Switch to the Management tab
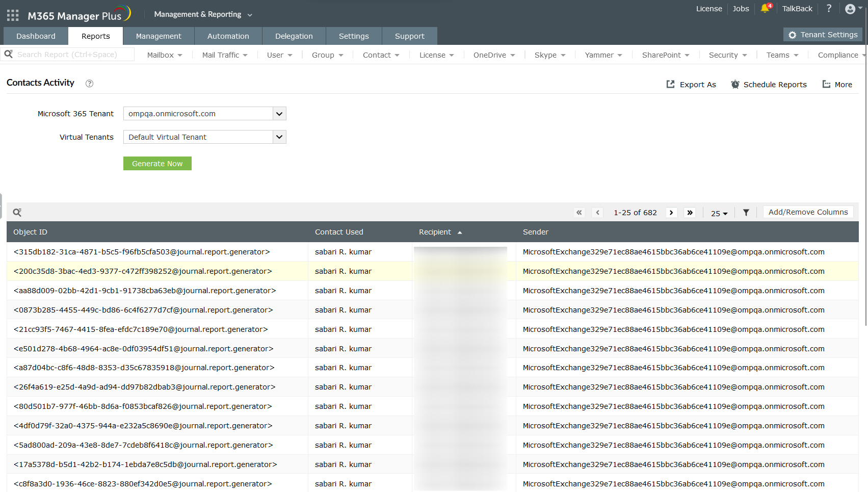Image resolution: width=868 pixels, height=492 pixels. coord(159,36)
